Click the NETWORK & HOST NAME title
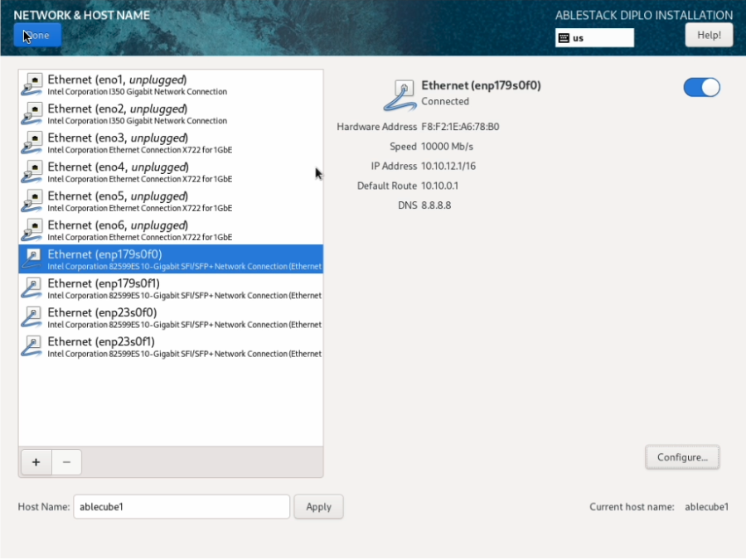The height and width of the screenshot is (560, 746). pos(82,15)
